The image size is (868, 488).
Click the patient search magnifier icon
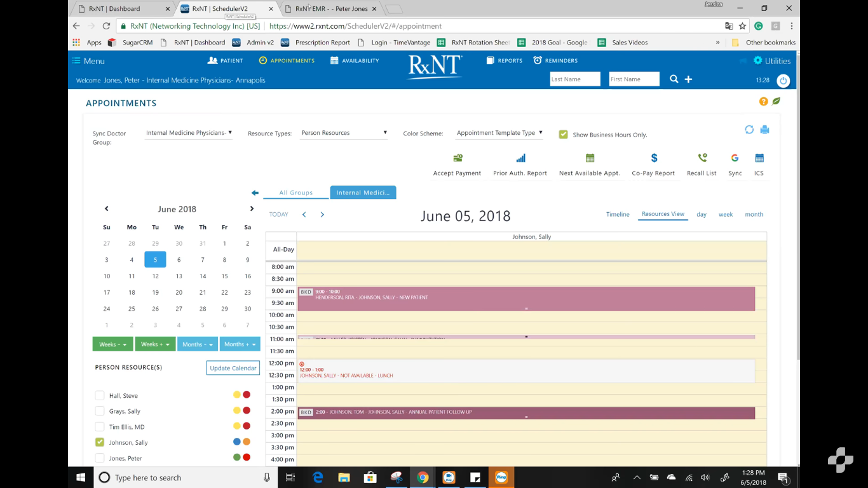click(x=674, y=79)
